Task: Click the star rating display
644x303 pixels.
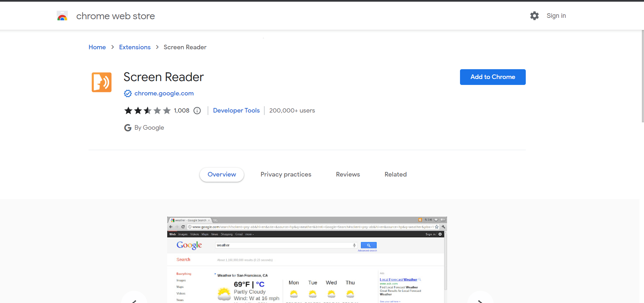Action: [147, 111]
